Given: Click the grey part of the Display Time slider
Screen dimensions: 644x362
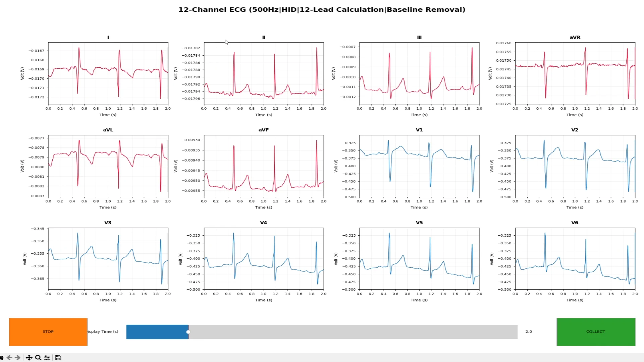Looking at the screenshot, I should [x=352, y=332].
